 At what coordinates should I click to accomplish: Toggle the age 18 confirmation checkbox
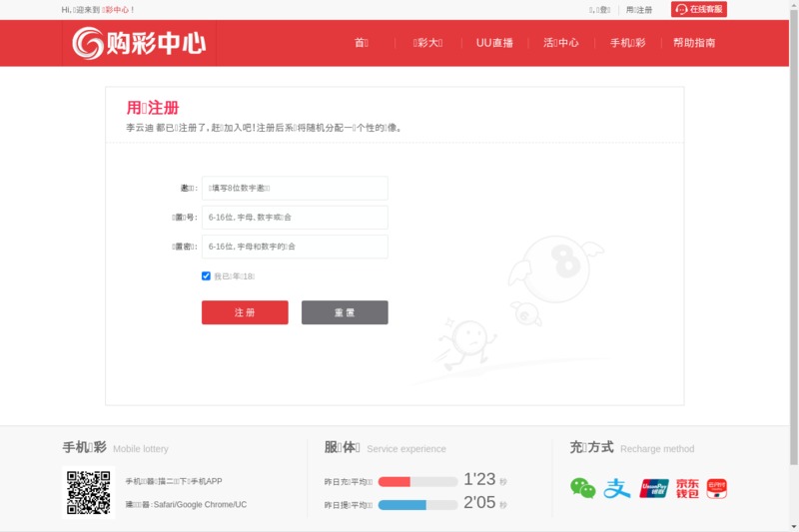click(206, 275)
